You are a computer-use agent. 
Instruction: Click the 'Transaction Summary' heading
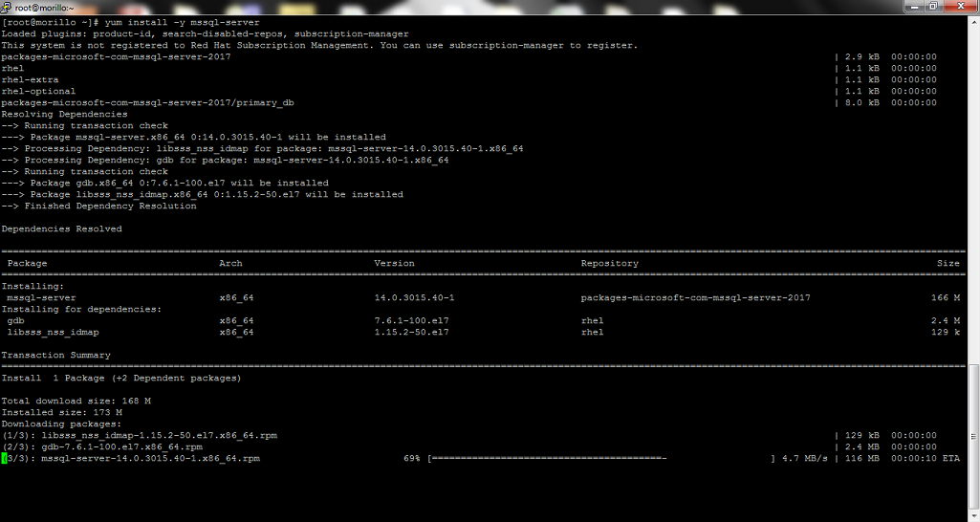56,355
